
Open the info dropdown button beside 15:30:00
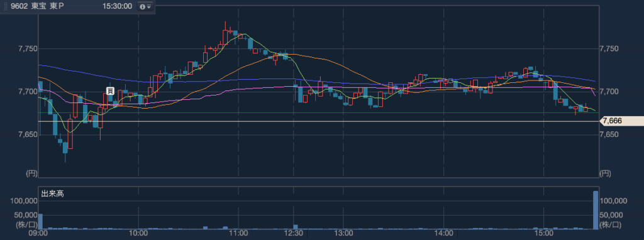coord(145,6)
